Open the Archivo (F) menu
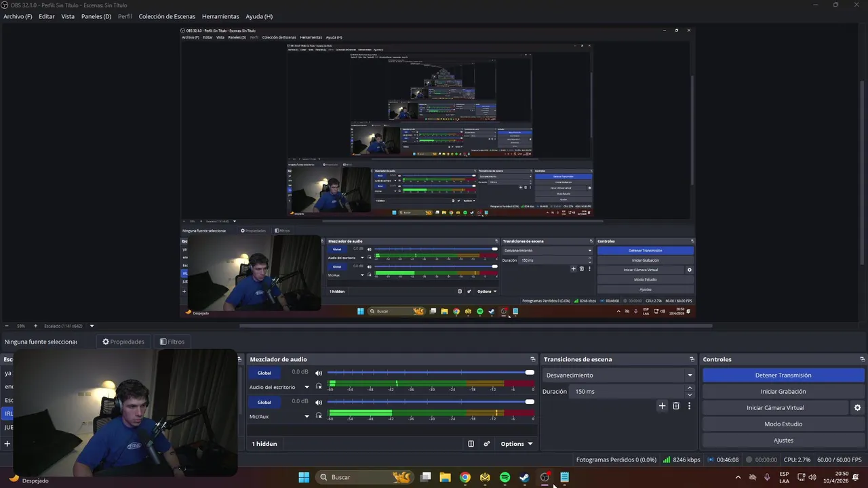Image resolution: width=868 pixels, height=488 pixels. point(18,16)
